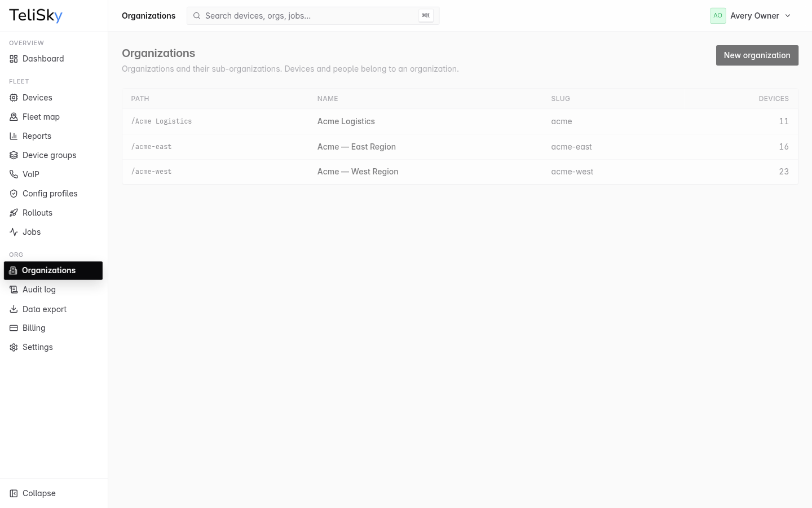Open the Audit log
Viewport: 812px width, 508px height.
pyautogui.click(x=54, y=290)
